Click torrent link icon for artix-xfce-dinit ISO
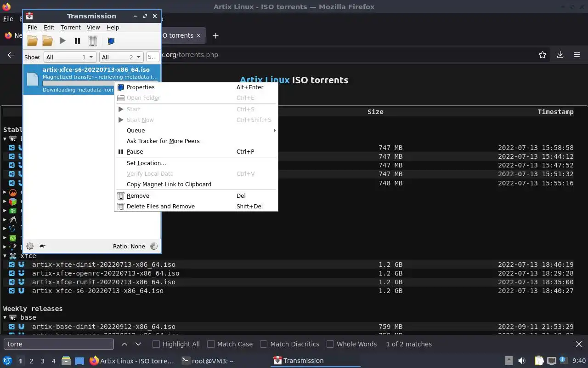588x368 pixels. [x=12, y=264]
